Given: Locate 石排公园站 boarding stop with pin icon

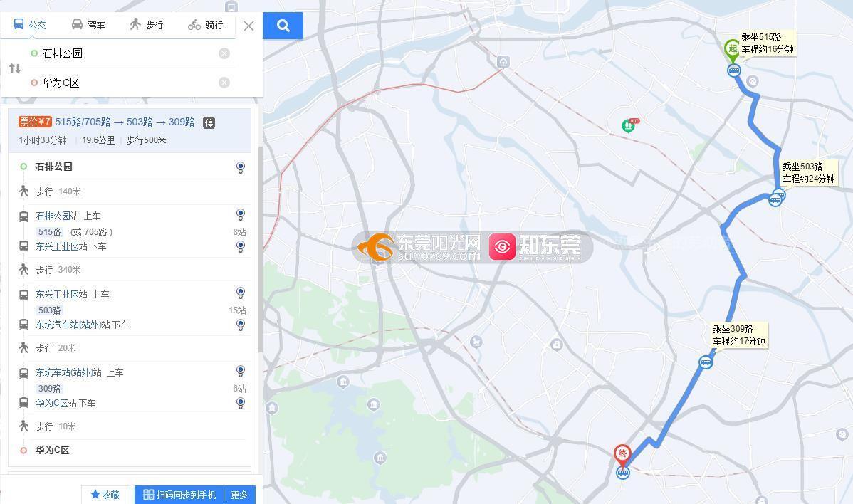Looking at the screenshot, I should 241,215.
